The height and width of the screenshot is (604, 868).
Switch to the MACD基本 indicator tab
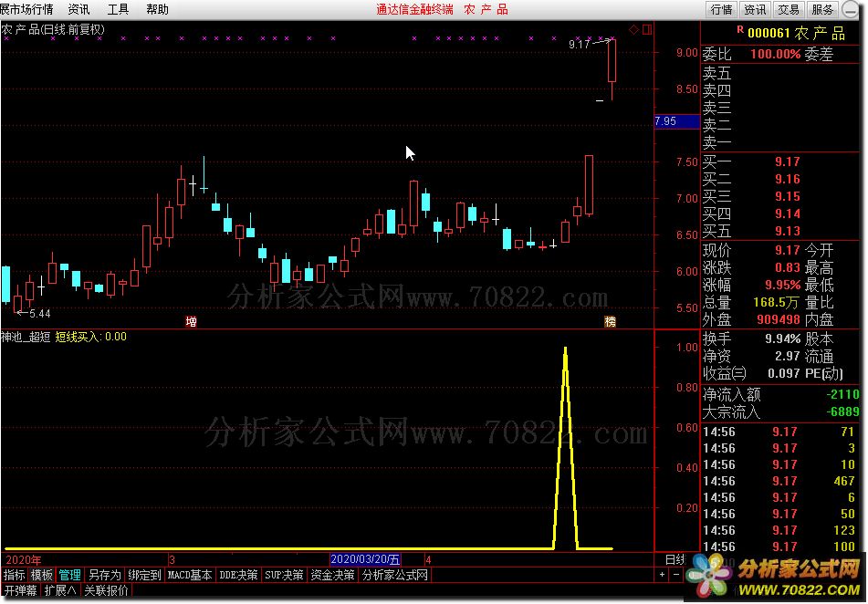click(190, 575)
